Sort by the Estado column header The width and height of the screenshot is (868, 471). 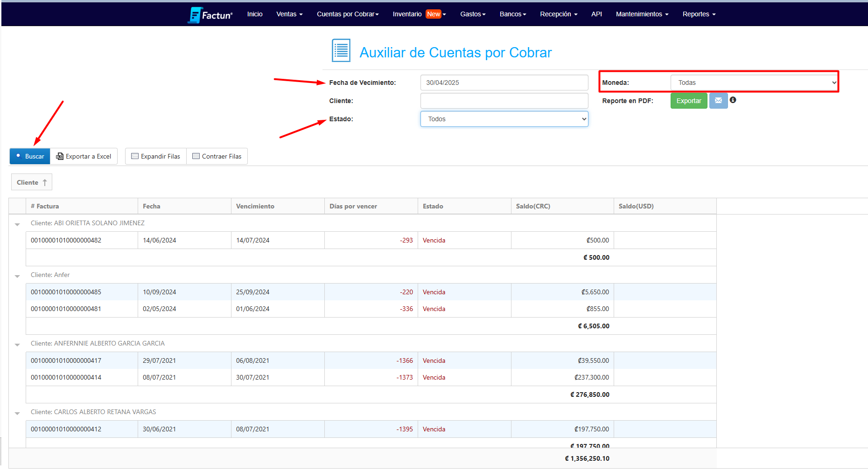point(464,206)
